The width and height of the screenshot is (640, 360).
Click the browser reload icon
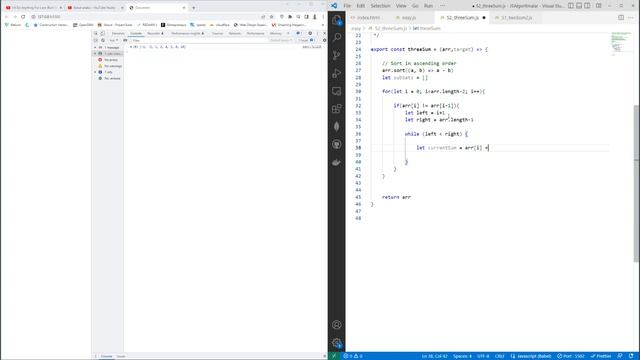[23, 17]
